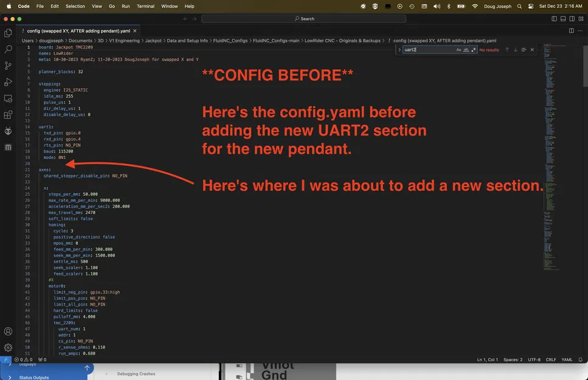Toggle the bottom panel layout icon
This screenshot has height=380, width=588.
tap(563, 19)
